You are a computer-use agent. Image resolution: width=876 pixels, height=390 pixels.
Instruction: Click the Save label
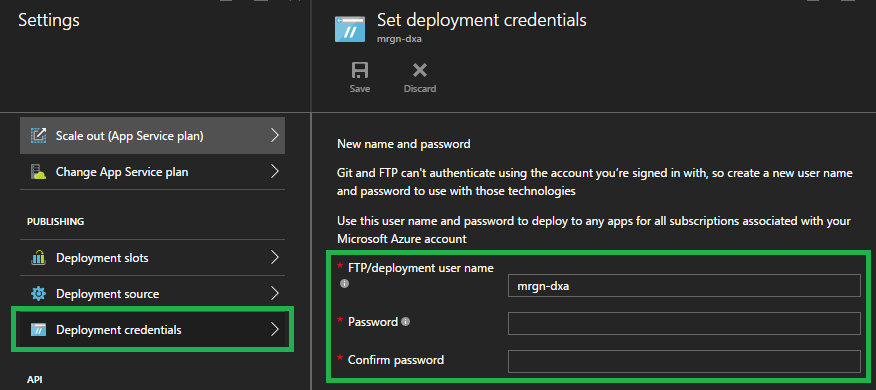[360, 89]
